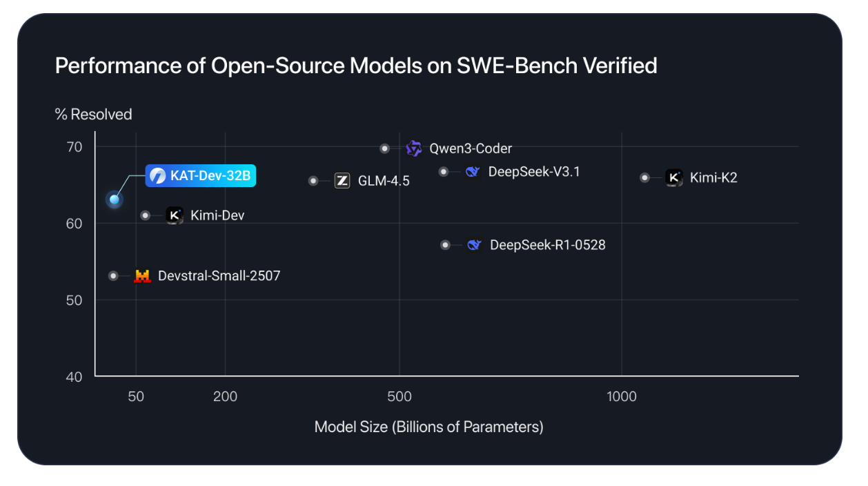The width and height of the screenshot is (868, 486).
Task: Click the DeepSeek-V3.1 whale icon
Action: 473,171
